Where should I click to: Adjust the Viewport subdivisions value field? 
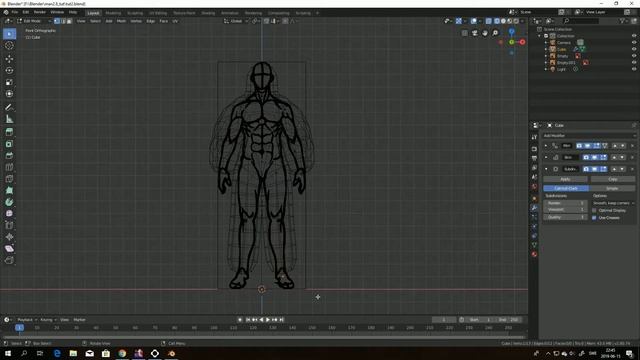[565, 209]
